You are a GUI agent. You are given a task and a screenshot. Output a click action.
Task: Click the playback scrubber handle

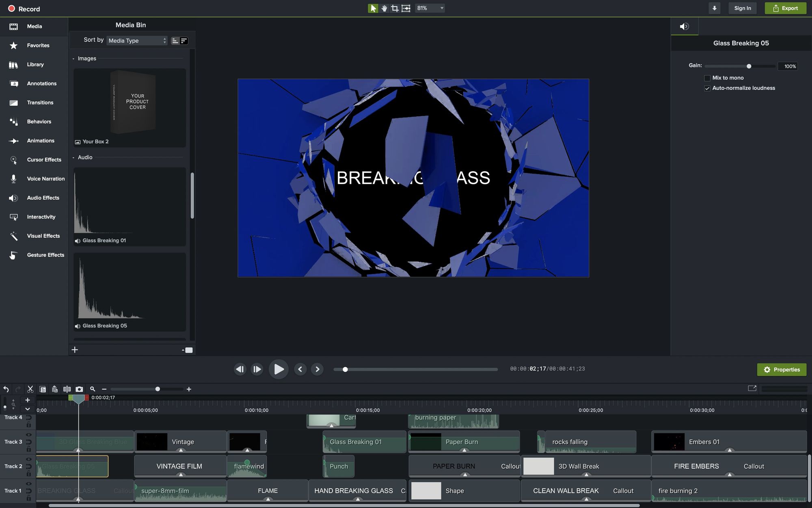click(x=345, y=369)
